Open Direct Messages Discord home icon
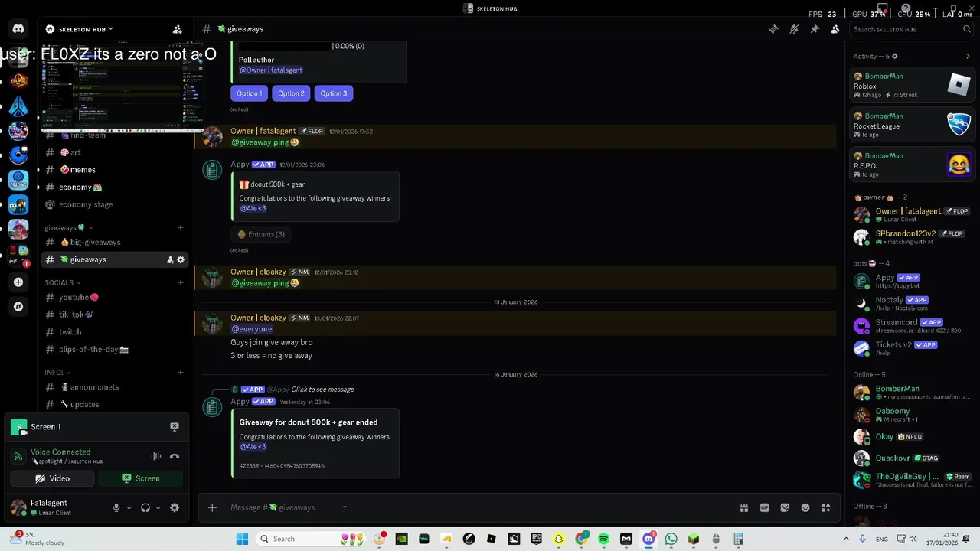Image resolution: width=980 pixels, height=551 pixels. click(x=18, y=29)
